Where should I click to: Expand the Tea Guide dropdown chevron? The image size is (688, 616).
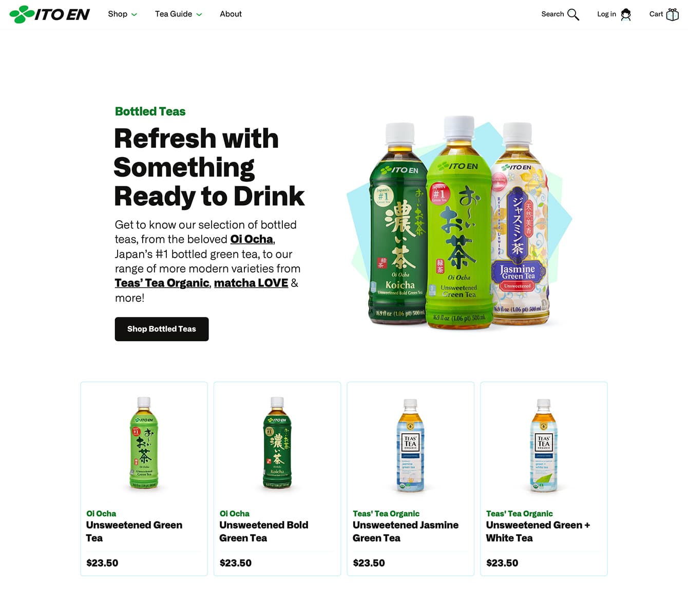[199, 15]
